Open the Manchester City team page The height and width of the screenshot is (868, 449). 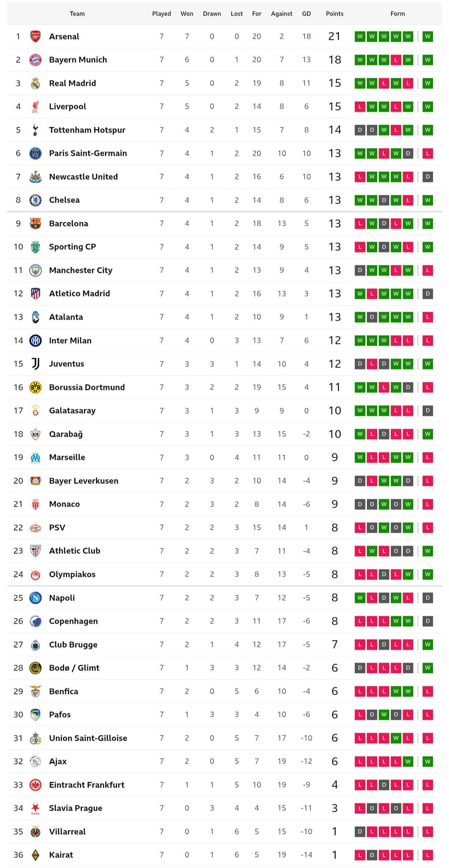point(81,270)
